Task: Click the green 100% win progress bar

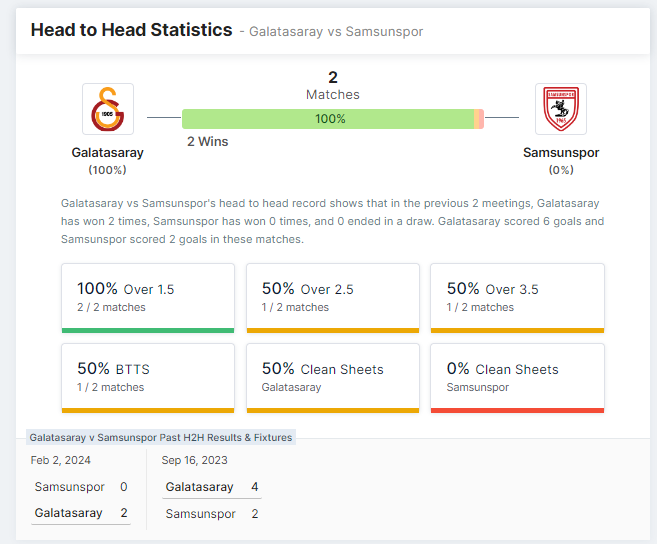Action: (330, 118)
